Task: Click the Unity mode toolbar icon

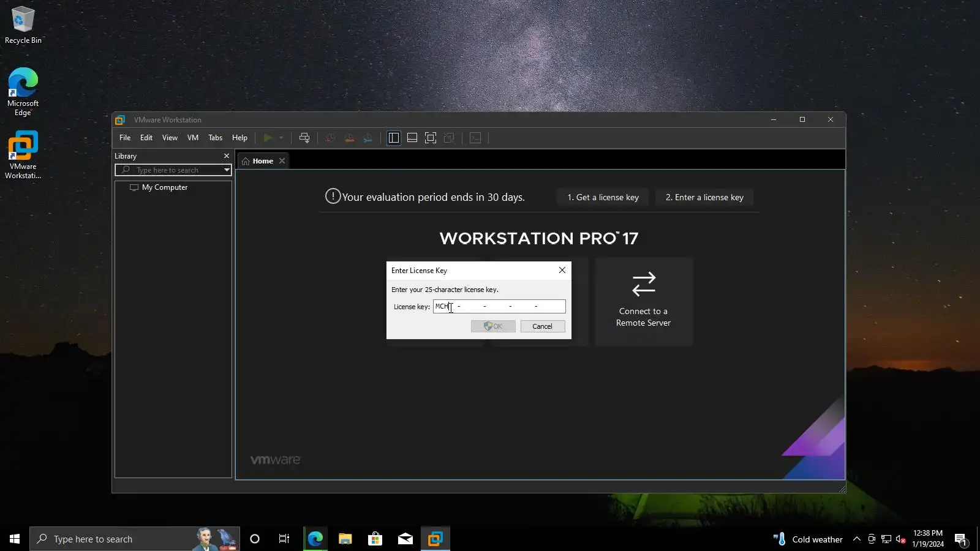Action: (x=449, y=138)
